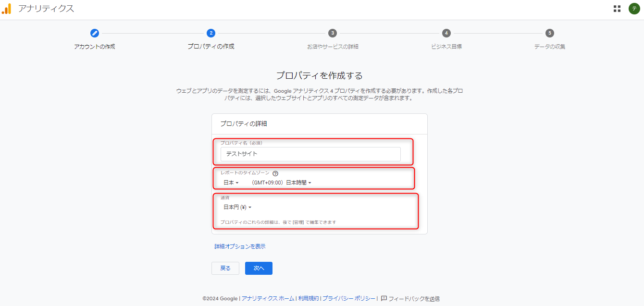Click the プロパティ名 input field
This screenshot has width=644, height=306.
pyautogui.click(x=310, y=154)
